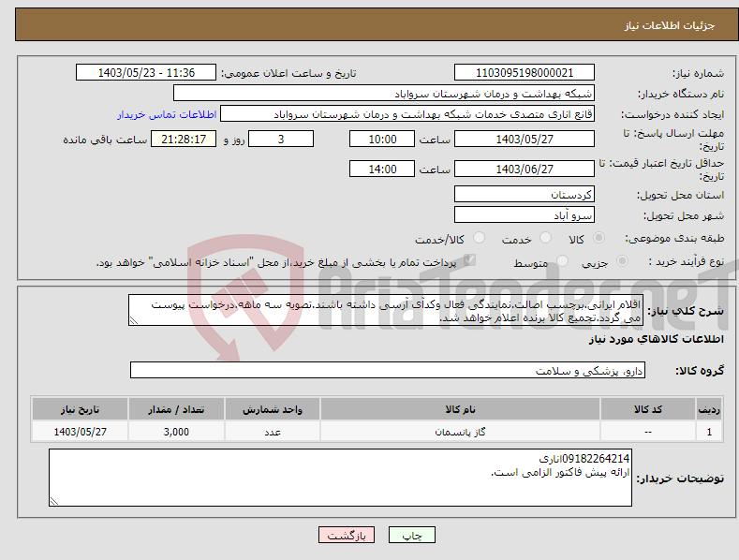The image size is (739, 560).
Task: Click the need number field 1103095198000021
Action: coord(525,73)
